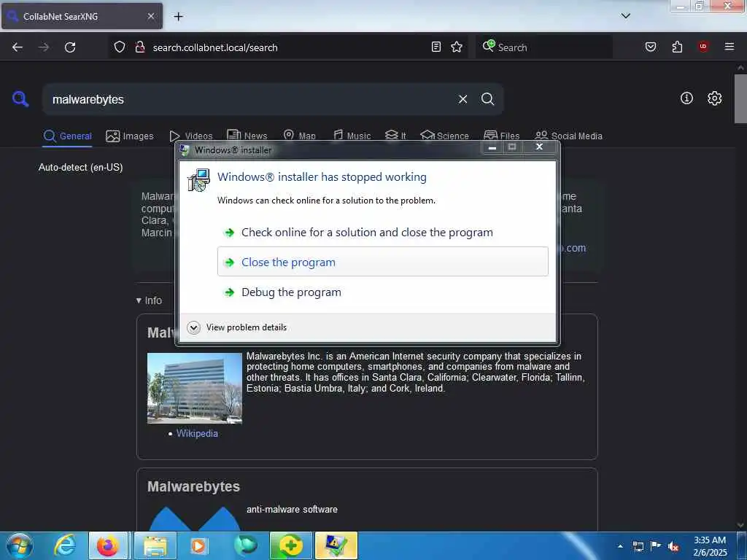Open the network tray icon
The width and height of the screenshot is (747, 560).
tap(638, 546)
